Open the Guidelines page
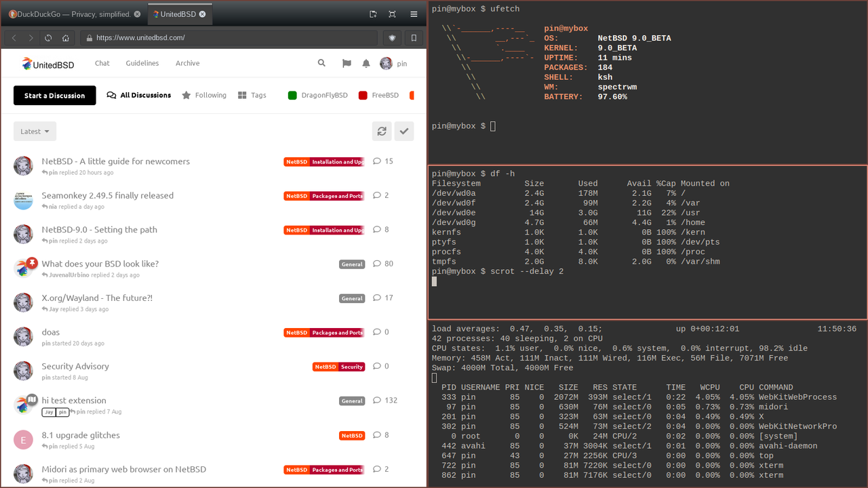Image resolution: width=868 pixels, height=488 pixels. point(142,63)
